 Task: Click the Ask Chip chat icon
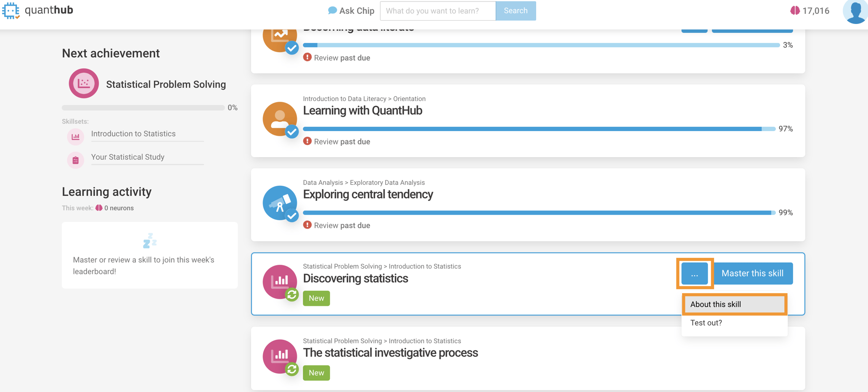[x=332, y=11]
